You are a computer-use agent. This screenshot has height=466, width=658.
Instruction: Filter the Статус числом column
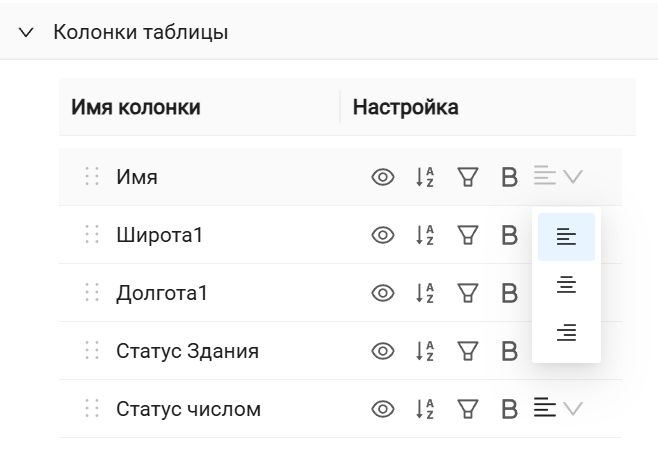pos(466,409)
